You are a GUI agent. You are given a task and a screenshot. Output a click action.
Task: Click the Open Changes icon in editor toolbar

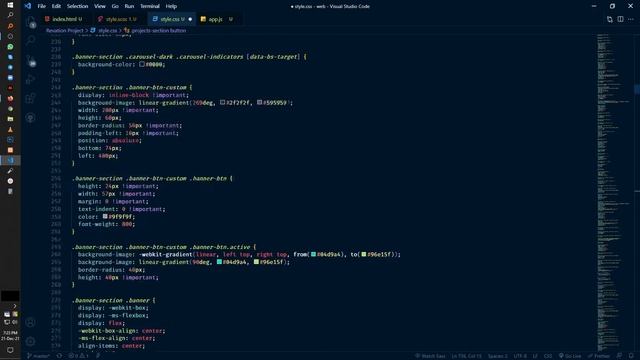610,19
